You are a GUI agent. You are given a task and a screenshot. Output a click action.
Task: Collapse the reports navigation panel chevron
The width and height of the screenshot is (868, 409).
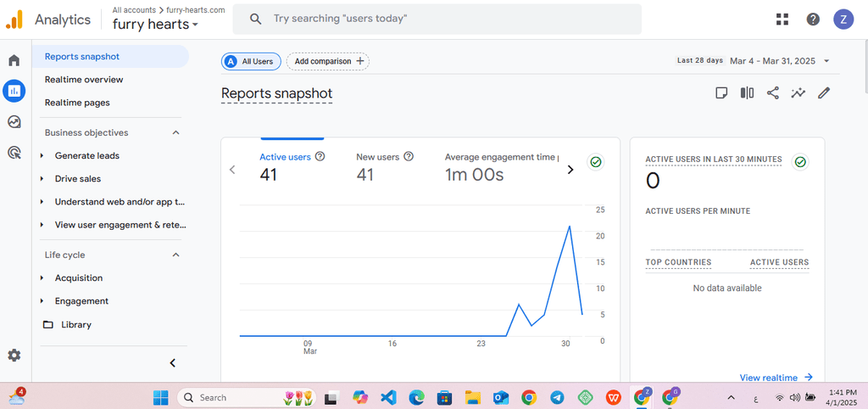(x=172, y=363)
